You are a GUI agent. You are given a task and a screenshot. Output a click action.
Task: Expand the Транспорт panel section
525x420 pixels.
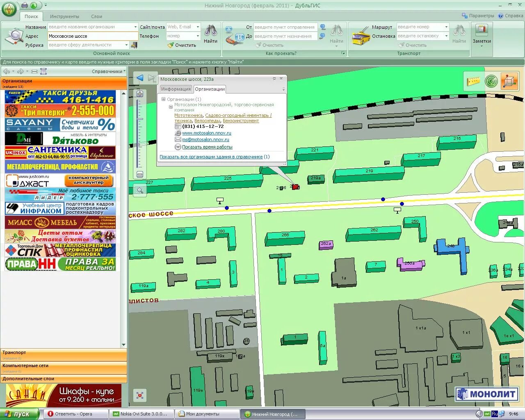(64, 355)
